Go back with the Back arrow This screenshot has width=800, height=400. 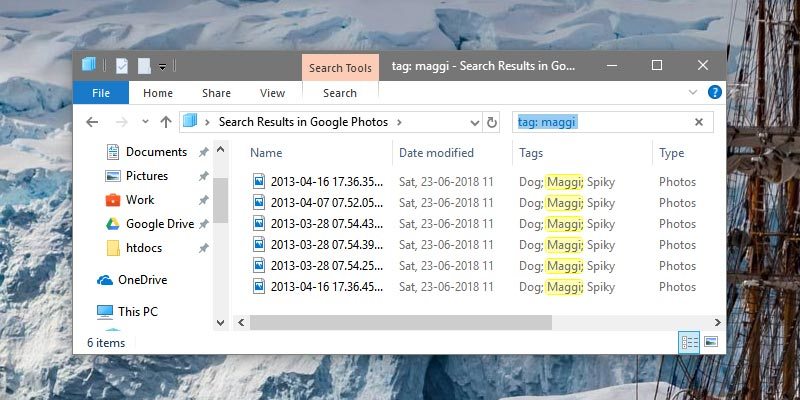[92, 122]
